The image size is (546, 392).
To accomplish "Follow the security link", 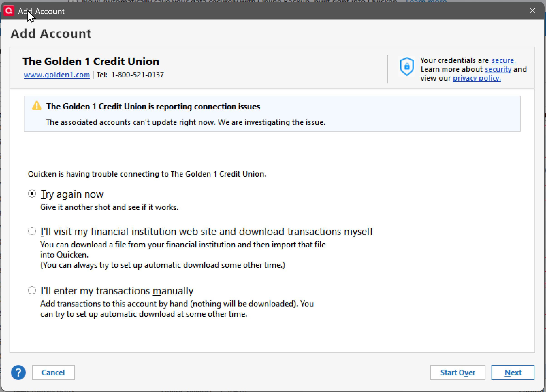I will pyautogui.click(x=498, y=70).
